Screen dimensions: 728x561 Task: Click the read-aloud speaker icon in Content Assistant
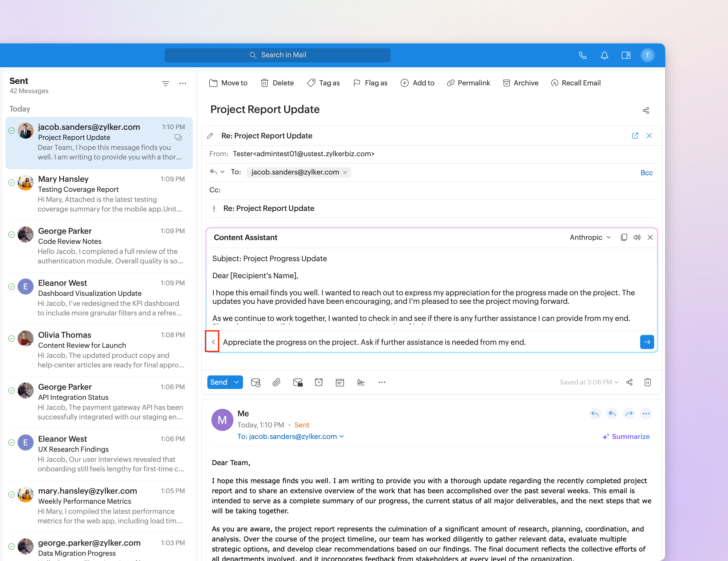pos(637,238)
